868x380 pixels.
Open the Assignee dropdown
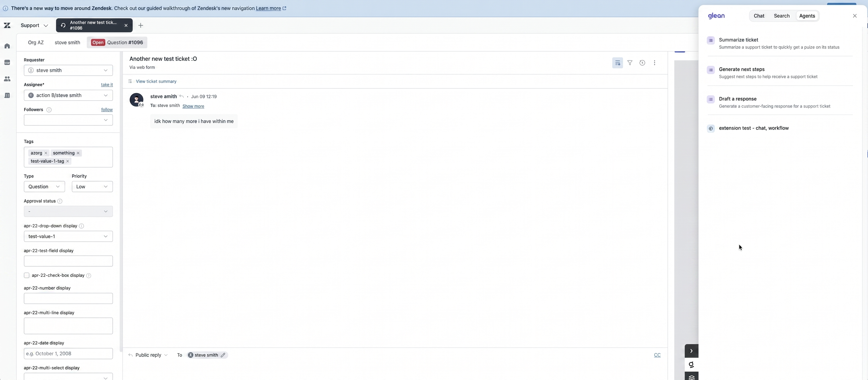pos(68,95)
